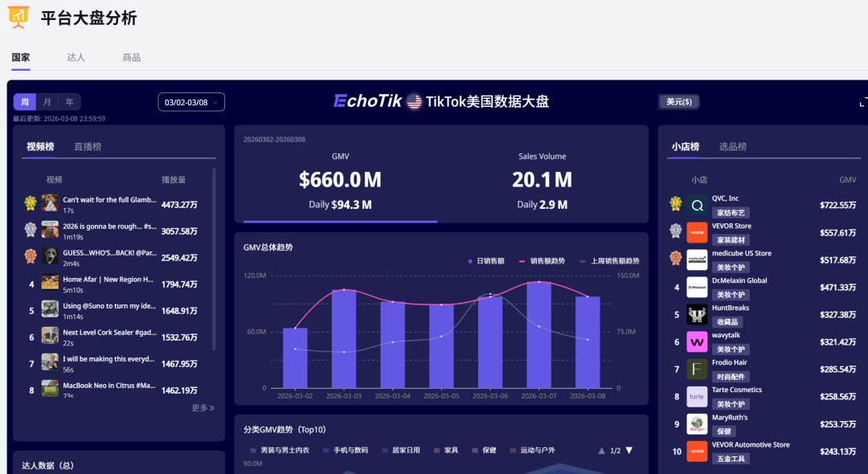Click the US flag icon in the title
Screen dimensions: 868x474
[414, 102]
